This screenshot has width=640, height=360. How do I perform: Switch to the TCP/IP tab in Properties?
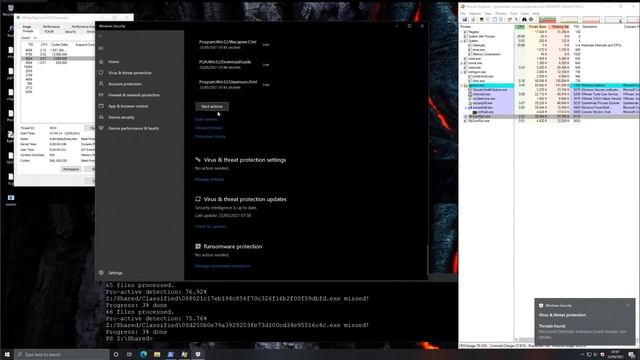point(49,31)
